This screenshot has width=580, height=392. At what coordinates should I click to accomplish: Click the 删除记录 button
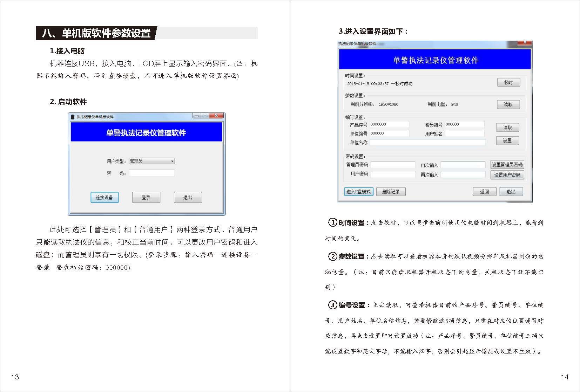pos(391,192)
